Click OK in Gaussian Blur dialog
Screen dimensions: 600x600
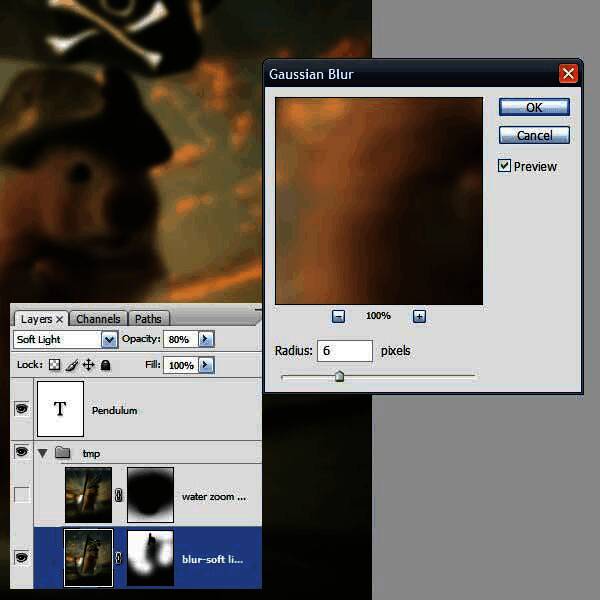[534, 107]
